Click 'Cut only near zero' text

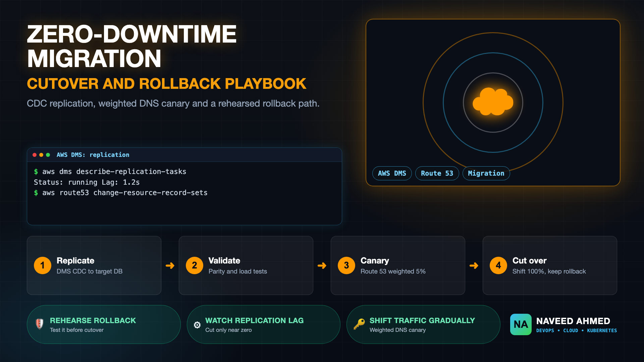[x=228, y=330]
